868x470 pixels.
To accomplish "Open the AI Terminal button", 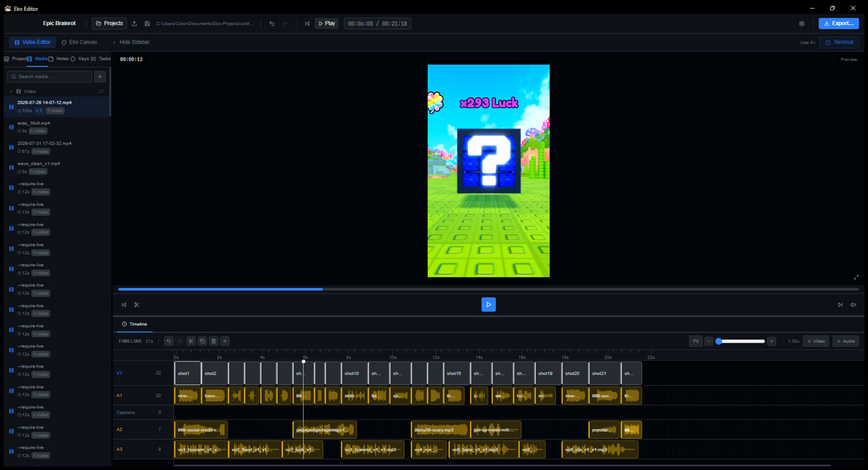I will coord(839,42).
